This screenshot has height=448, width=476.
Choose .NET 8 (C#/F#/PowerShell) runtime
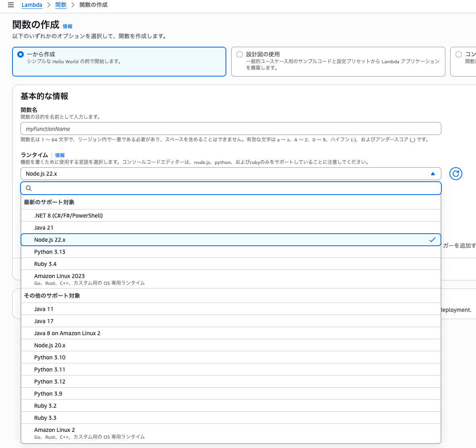(68, 216)
